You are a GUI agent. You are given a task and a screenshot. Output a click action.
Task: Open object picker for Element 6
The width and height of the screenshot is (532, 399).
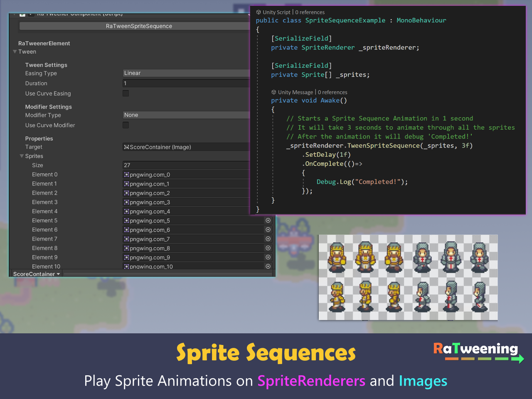pyautogui.click(x=268, y=230)
